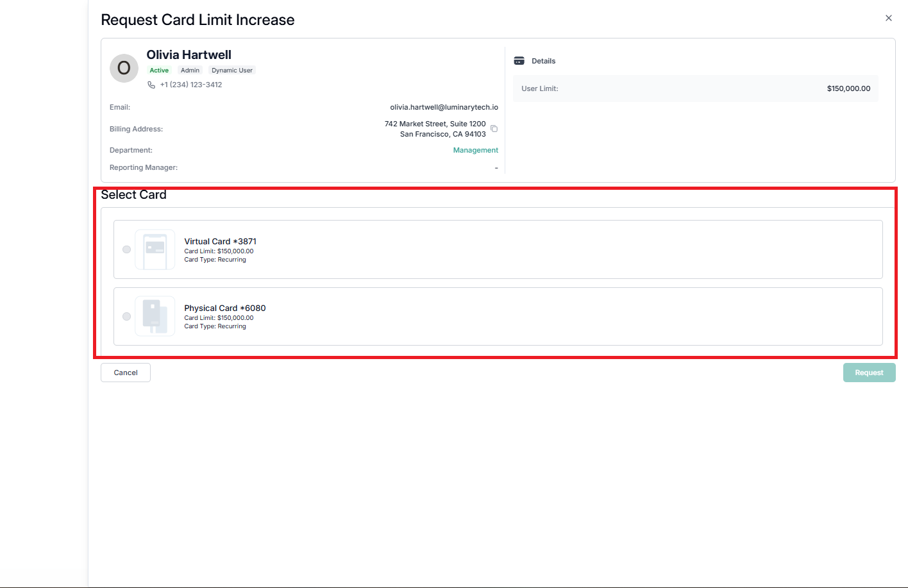Click the Physical Card *6080 image icon
Image resolution: width=908 pixels, height=588 pixels.
[x=155, y=316]
